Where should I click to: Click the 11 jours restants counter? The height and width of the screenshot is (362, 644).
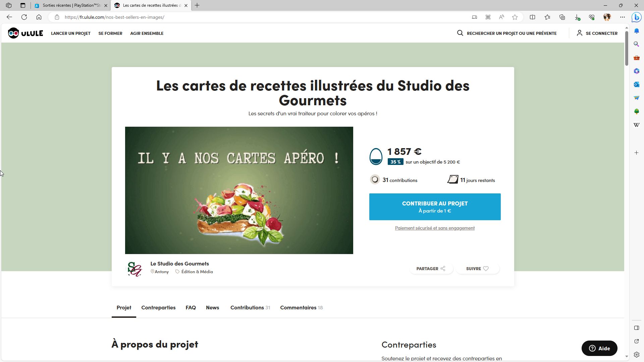point(471,180)
